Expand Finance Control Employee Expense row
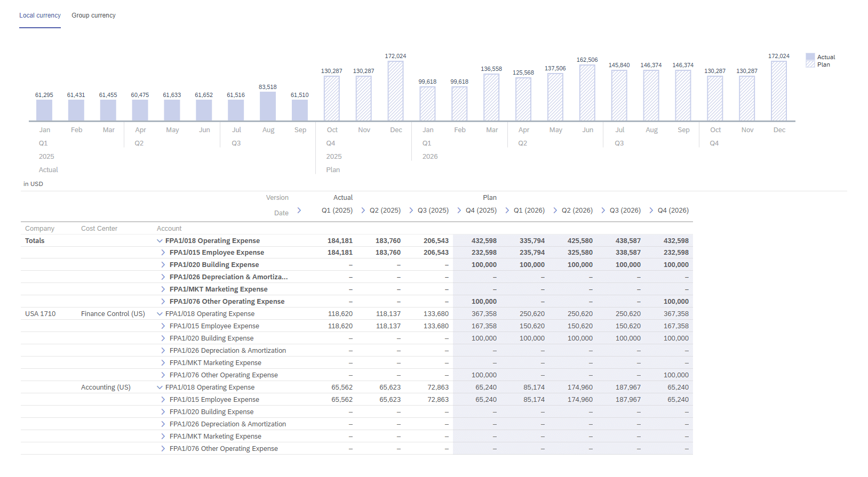This screenshot has height=477, width=868. coord(163,326)
